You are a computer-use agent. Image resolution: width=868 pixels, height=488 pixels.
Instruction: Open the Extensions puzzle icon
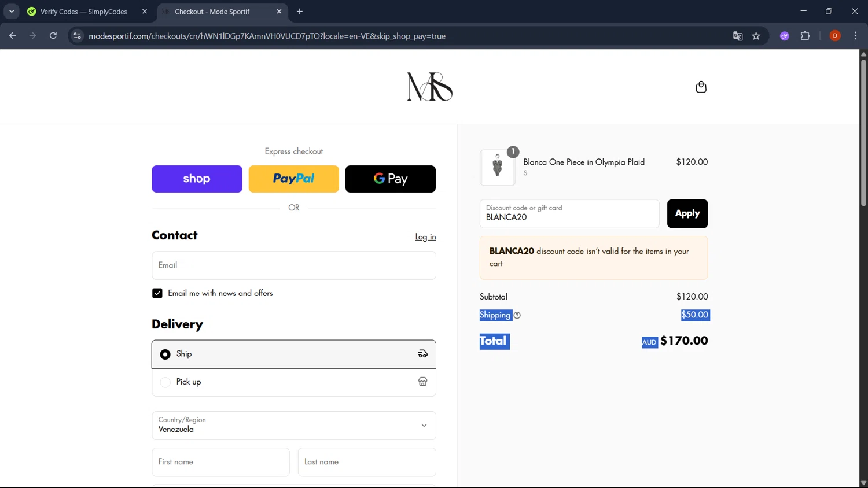pos(805,36)
